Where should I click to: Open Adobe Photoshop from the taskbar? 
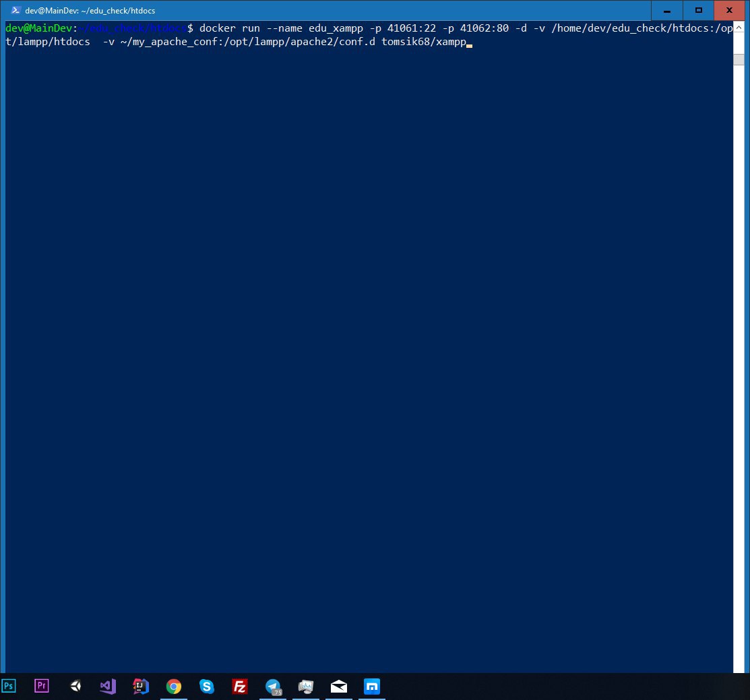click(x=9, y=686)
